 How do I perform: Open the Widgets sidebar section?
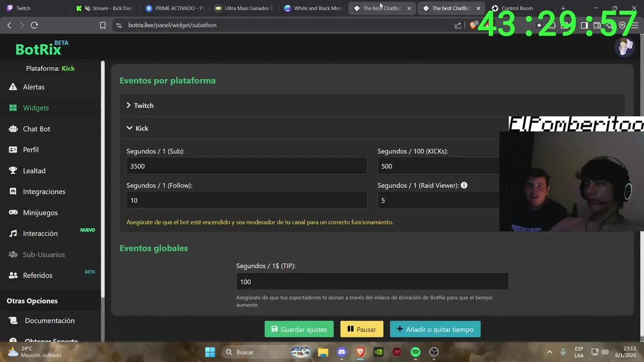(x=50, y=108)
